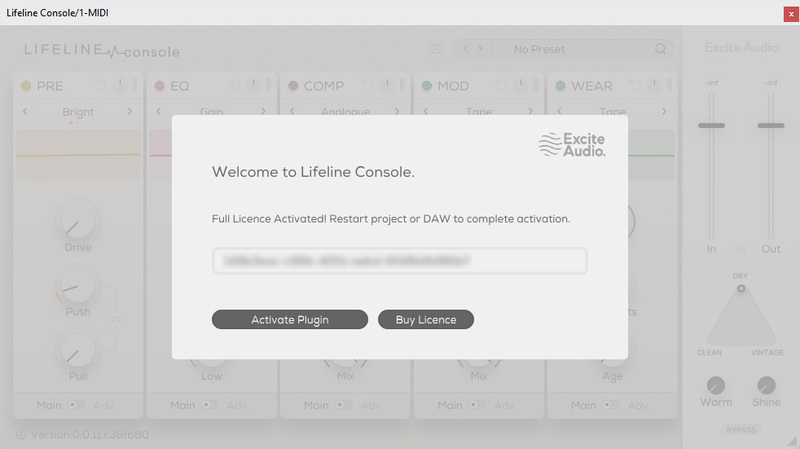Click the PRE module power knob icon
Image resolution: width=800 pixels, height=449 pixels.
(x=119, y=85)
